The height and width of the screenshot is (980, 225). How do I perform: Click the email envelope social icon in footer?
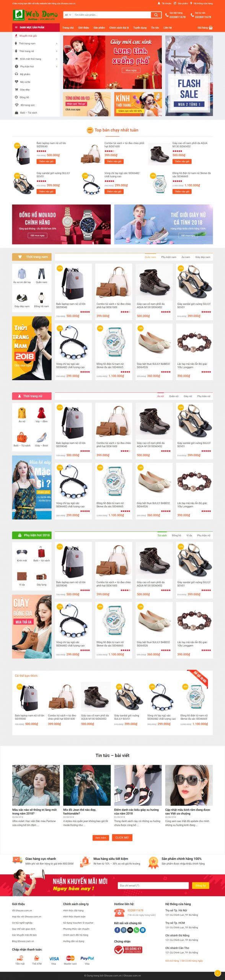[130, 929]
